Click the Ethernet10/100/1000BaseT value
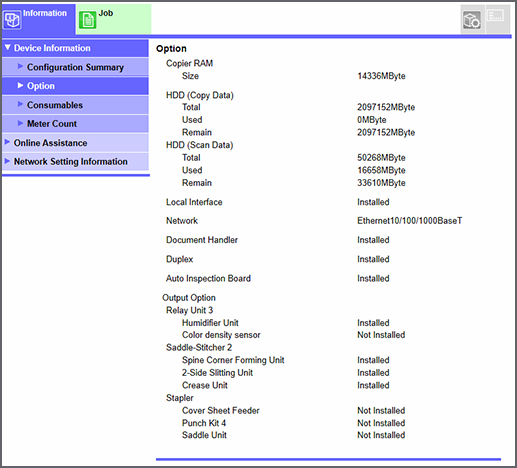Screen dimensions: 517x468 pos(410,221)
